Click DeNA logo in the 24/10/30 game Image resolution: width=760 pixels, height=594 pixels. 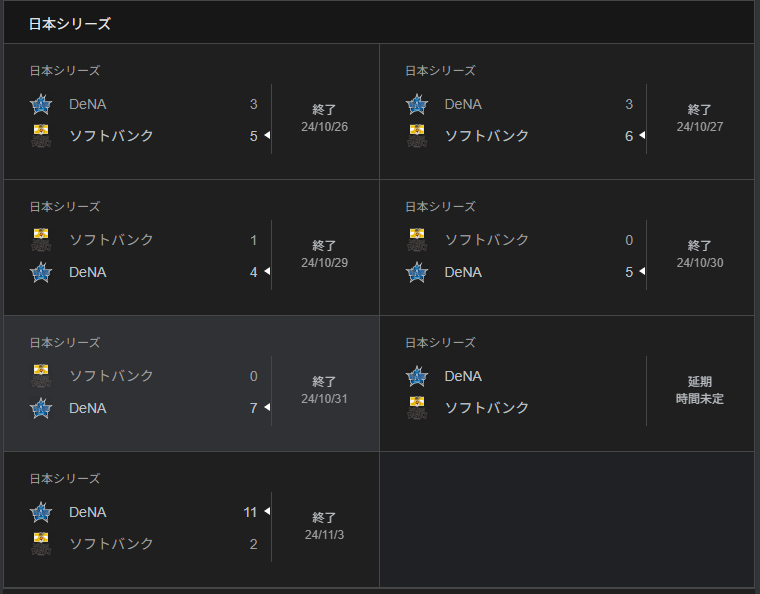click(x=416, y=272)
